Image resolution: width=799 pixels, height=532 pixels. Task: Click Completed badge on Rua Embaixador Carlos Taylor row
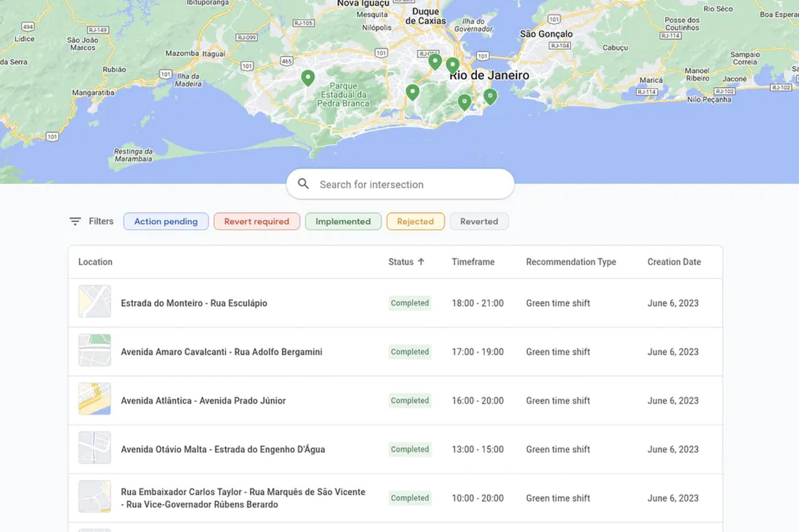coord(409,498)
